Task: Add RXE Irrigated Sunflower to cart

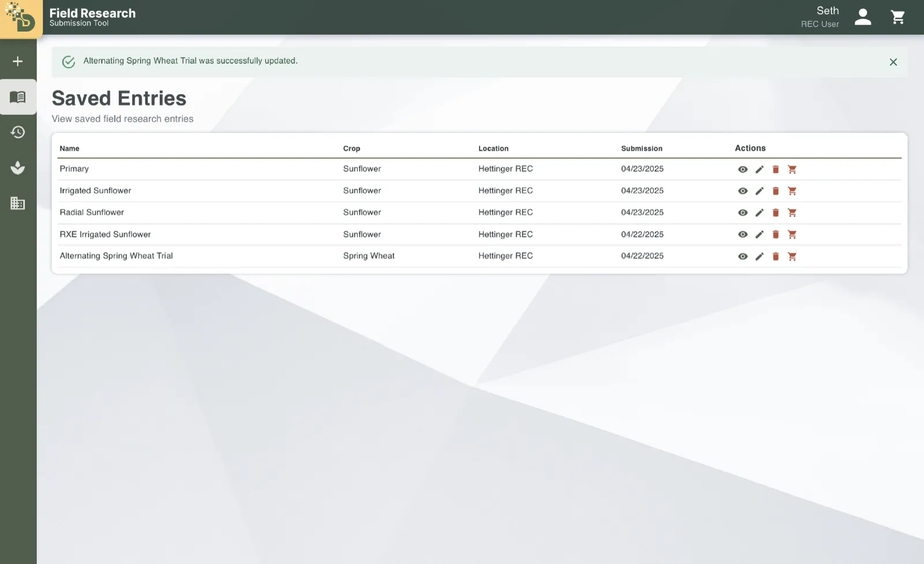Action: tap(792, 234)
